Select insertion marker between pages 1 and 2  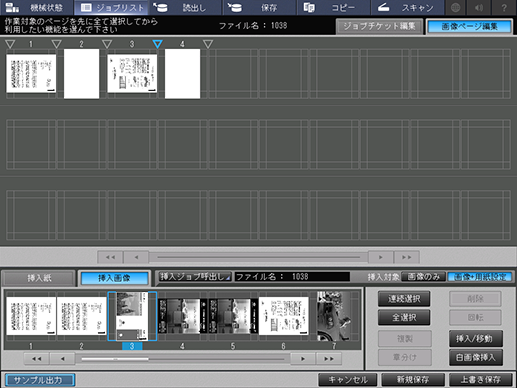[x=57, y=44]
